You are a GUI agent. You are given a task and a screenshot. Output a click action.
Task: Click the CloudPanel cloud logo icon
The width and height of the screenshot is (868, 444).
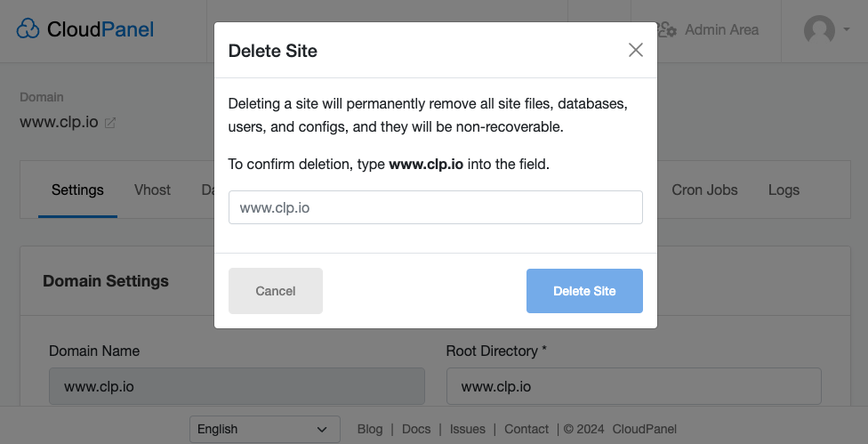(x=28, y=29)
